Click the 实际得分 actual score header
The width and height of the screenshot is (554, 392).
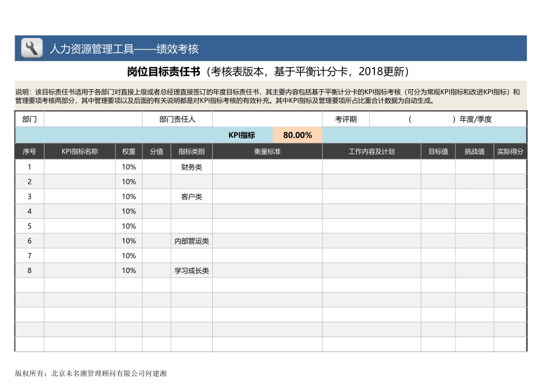(x=511, y=150)
